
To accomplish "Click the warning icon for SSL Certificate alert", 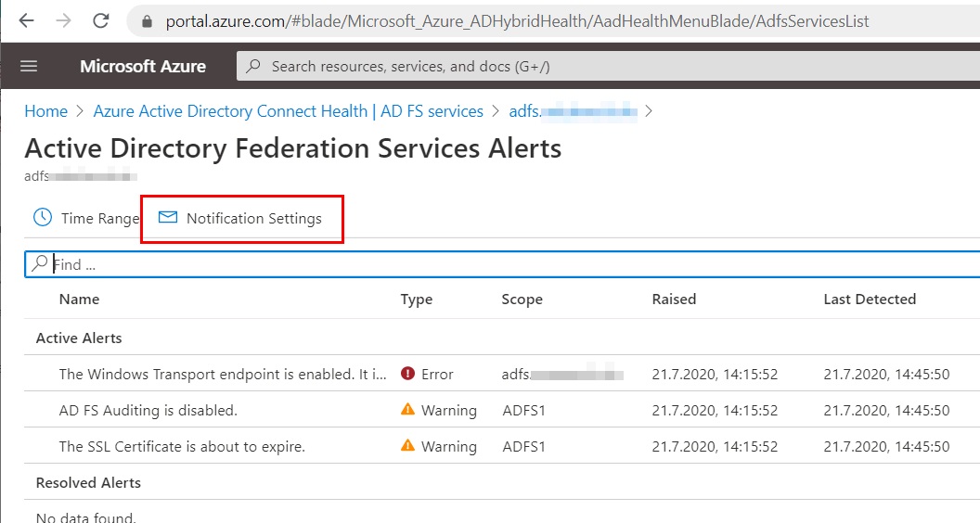I will pos(407,445).
